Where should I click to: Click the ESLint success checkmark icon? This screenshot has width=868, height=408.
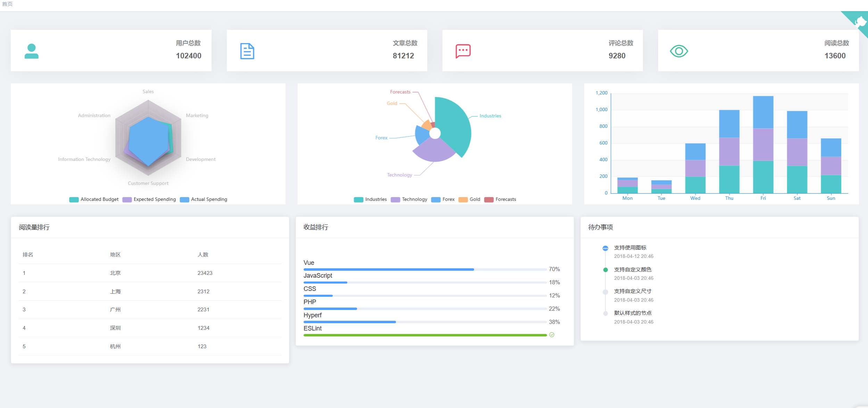coord(552,335)
